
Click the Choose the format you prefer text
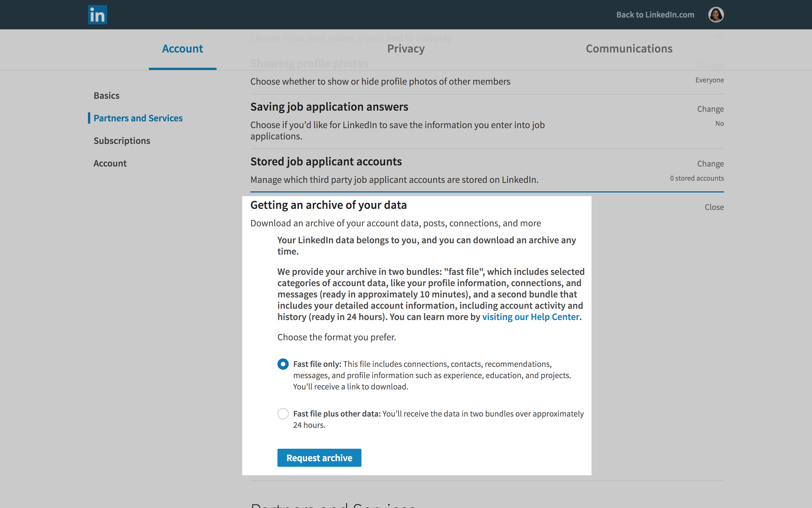click(337, 337)
